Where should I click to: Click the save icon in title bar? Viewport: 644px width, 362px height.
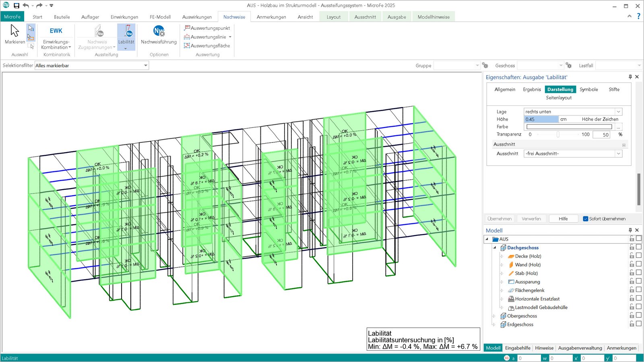(x=17, y=6)
